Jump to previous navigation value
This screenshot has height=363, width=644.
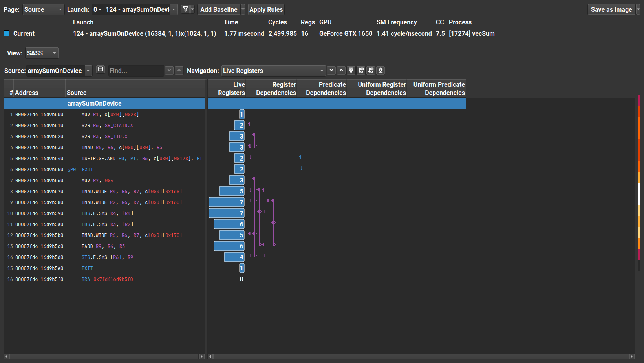point(341,70)
